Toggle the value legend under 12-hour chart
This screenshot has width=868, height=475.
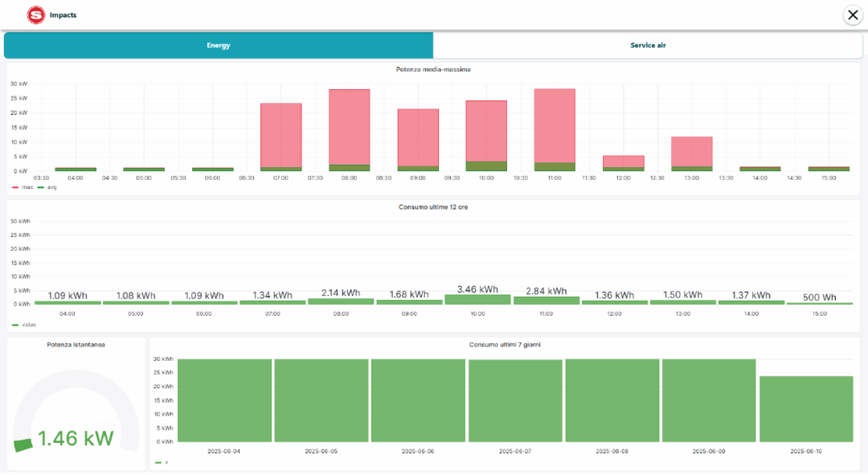(x=27, y=325)
